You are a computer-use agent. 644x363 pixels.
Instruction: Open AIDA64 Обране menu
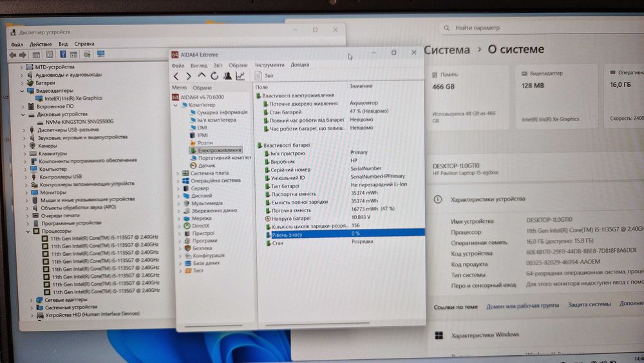pos(238,65)
